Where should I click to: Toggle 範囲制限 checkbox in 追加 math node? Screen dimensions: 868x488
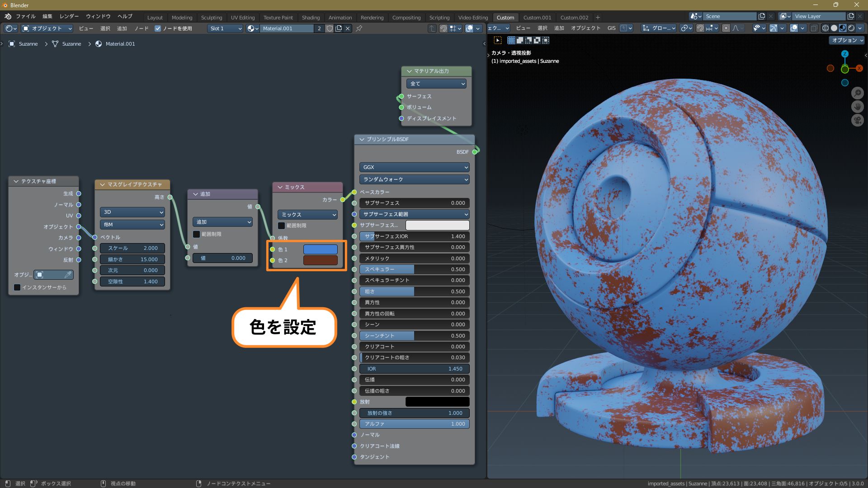tap(196, 234)
